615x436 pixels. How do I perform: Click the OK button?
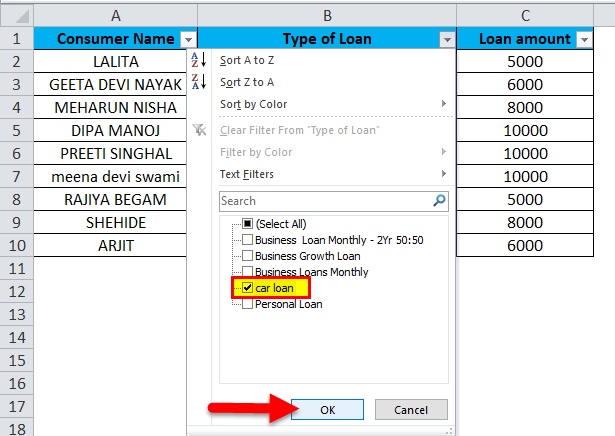[x=327, y=410]
